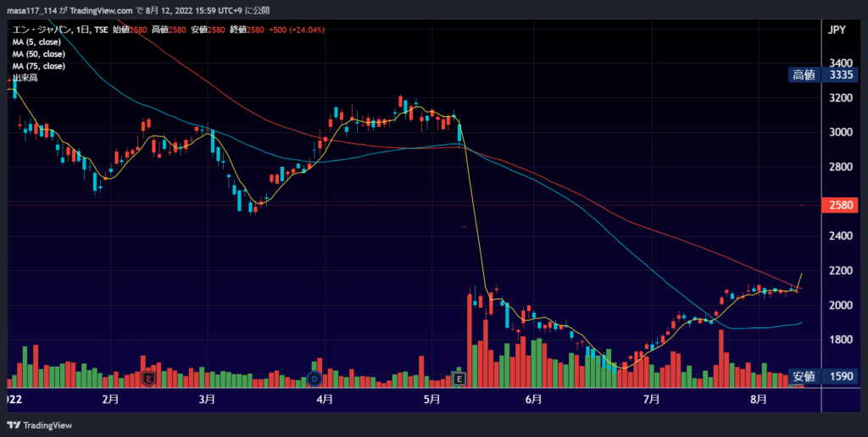Screen dimensions: 868x437
Task: Click the JPY currency label
Action: pos(837,30)
